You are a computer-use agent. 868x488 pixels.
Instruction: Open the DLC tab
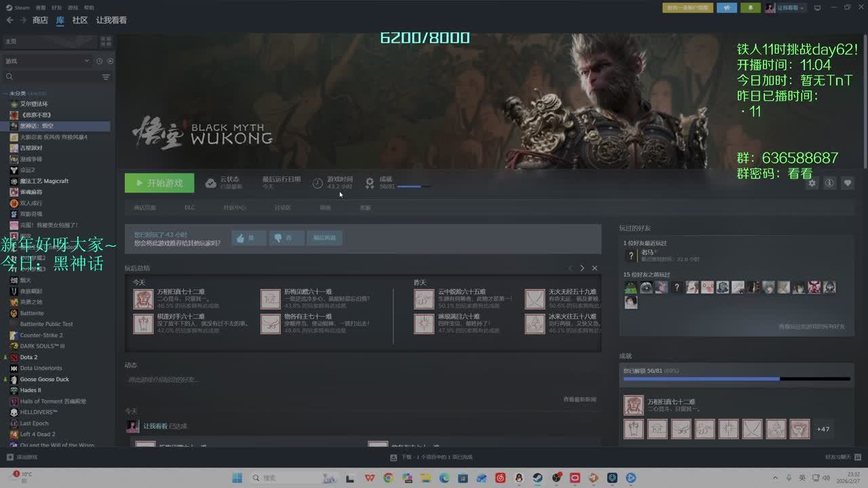click(x=190, y=207)
